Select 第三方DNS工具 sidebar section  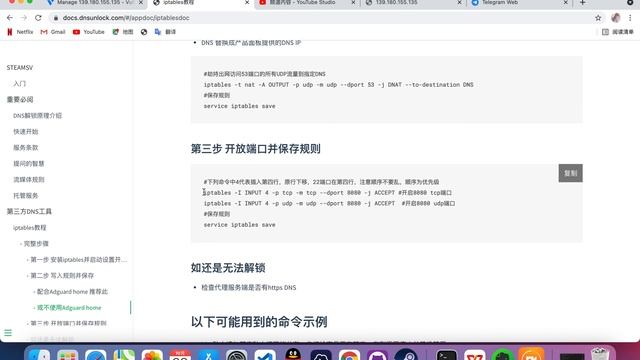(29, 211)
